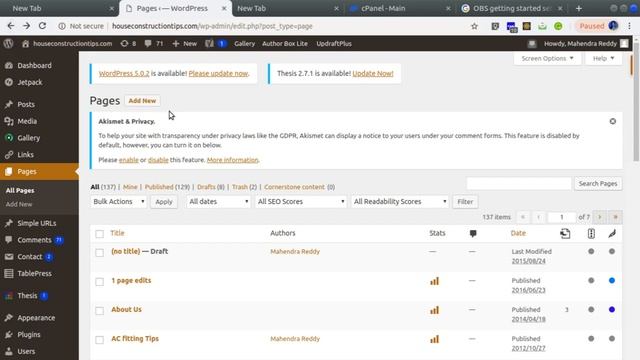Open the All SEO Scores dropdown
Screen dimensions: 640x360
[301, 201]
